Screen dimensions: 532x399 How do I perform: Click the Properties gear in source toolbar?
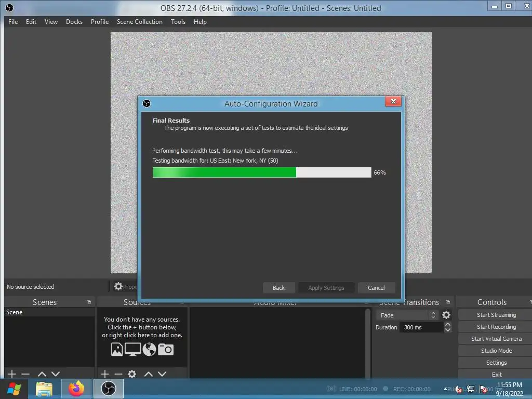[x=118, y=286]
